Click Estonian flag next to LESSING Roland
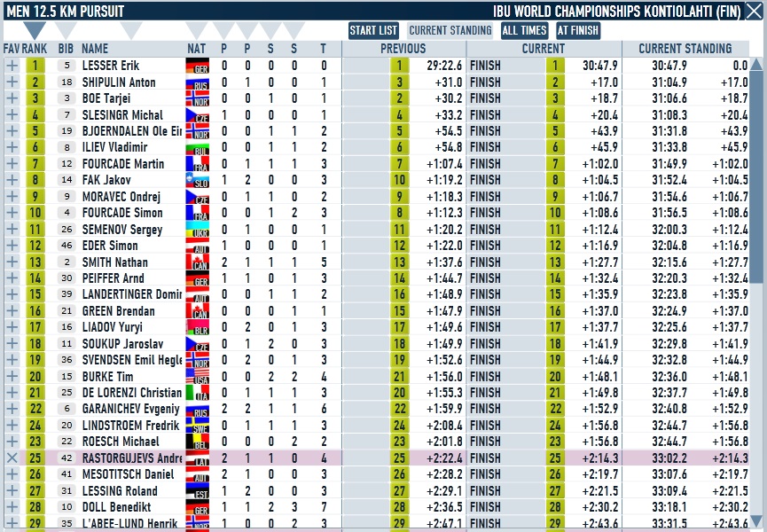The height and width of the screenshot is (532, 767). click(x=198, y=491)
